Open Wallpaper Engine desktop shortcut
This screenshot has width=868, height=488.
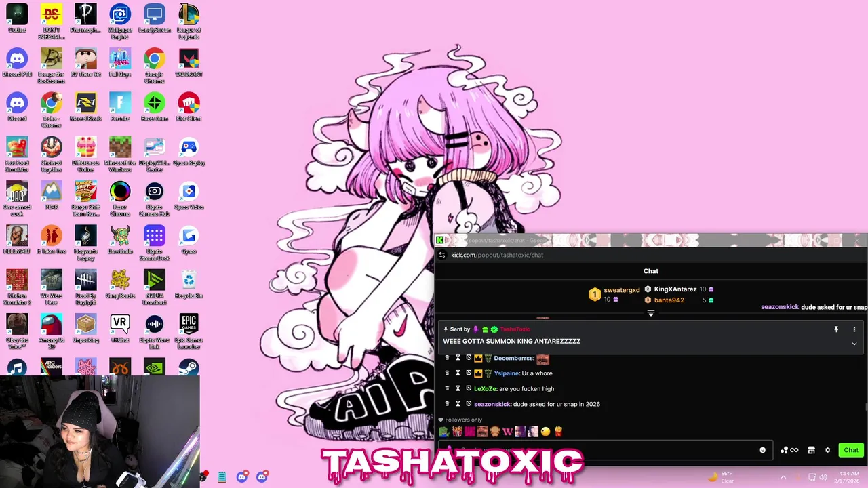(x=120, y=21)
